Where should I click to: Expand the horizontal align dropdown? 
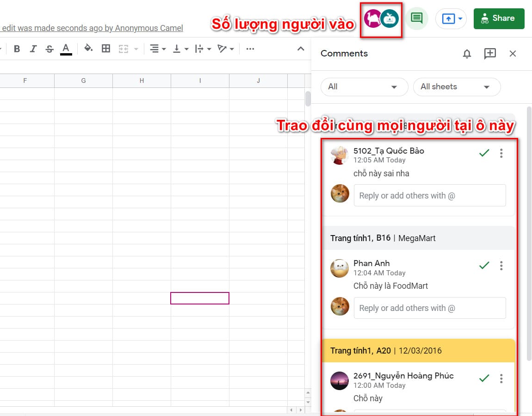(158, 49)
